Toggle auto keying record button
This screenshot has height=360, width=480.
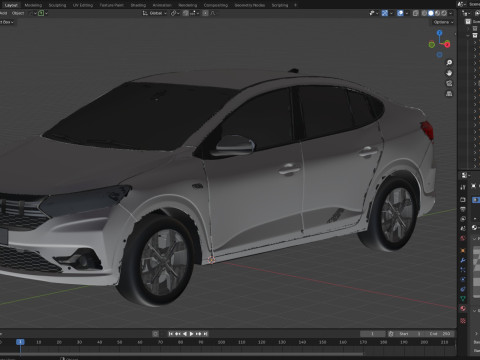155,334
